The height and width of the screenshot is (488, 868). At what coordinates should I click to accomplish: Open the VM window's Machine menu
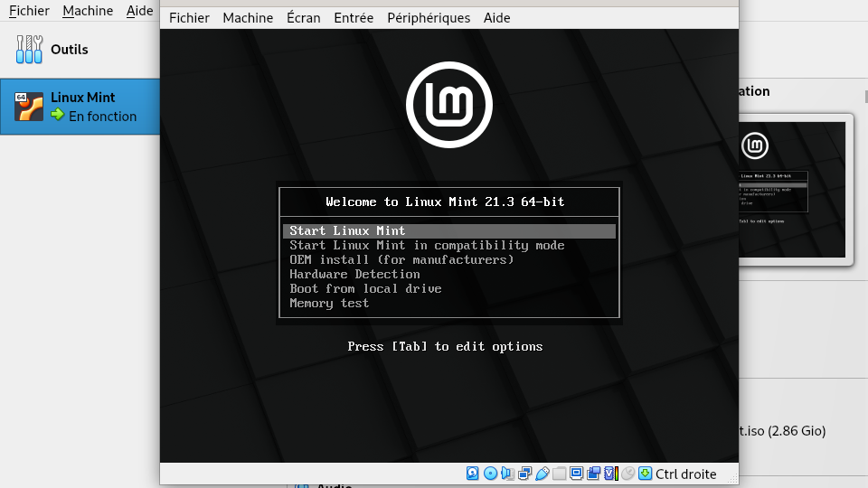247,18
